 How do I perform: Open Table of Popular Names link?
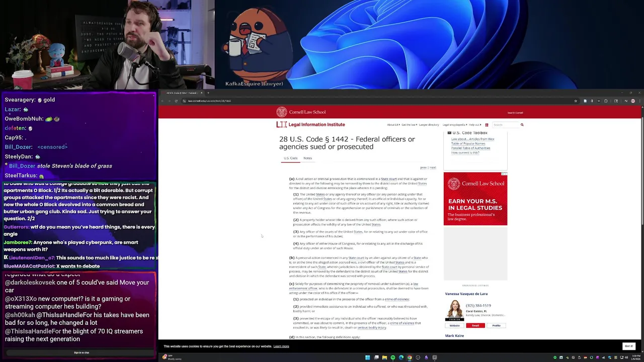point(468,144)
